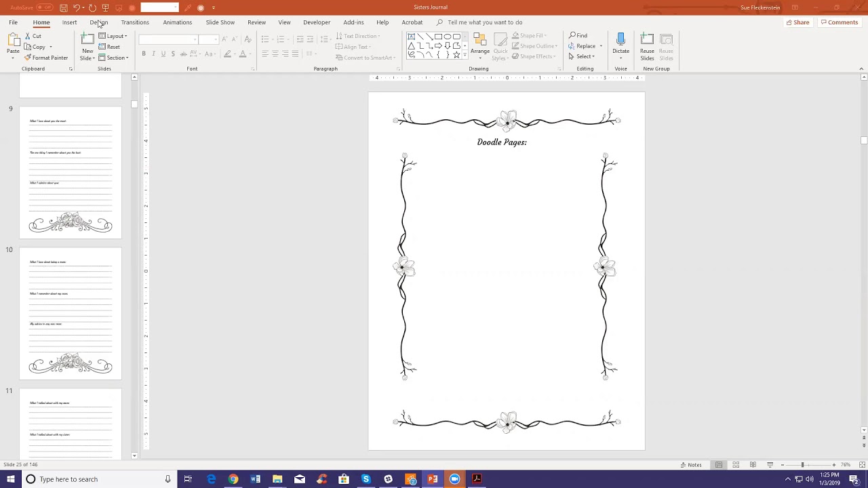Click the Comments button
Viewport: 868px width, 488px height.
click(839, 22)
